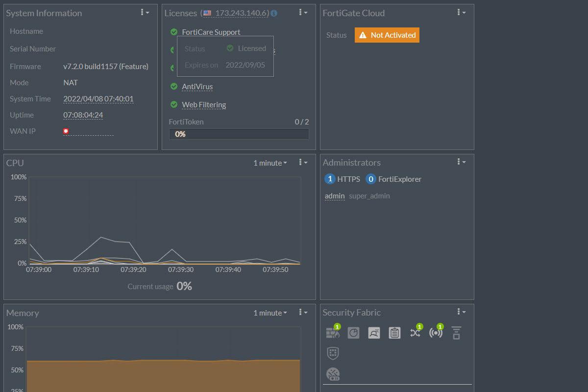Click the green check beside FortiCare Support
Viewport: 588px width, 392px height.
173,32
